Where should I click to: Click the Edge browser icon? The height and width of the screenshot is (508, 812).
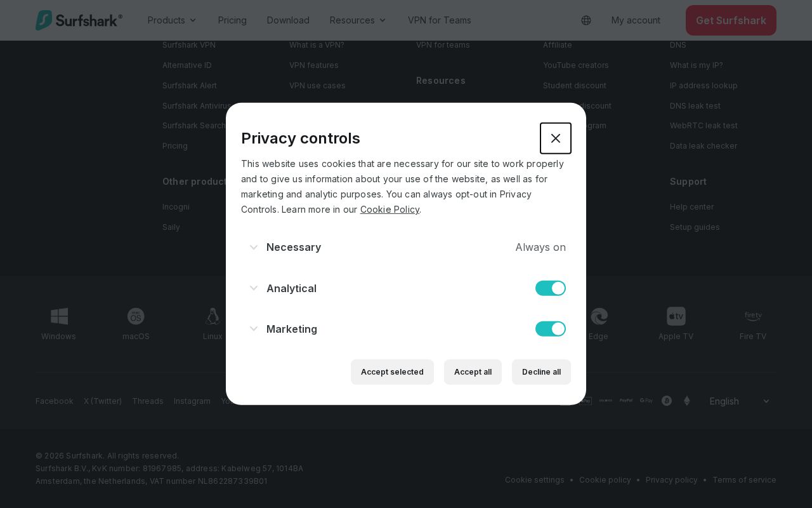pos(599,316)
